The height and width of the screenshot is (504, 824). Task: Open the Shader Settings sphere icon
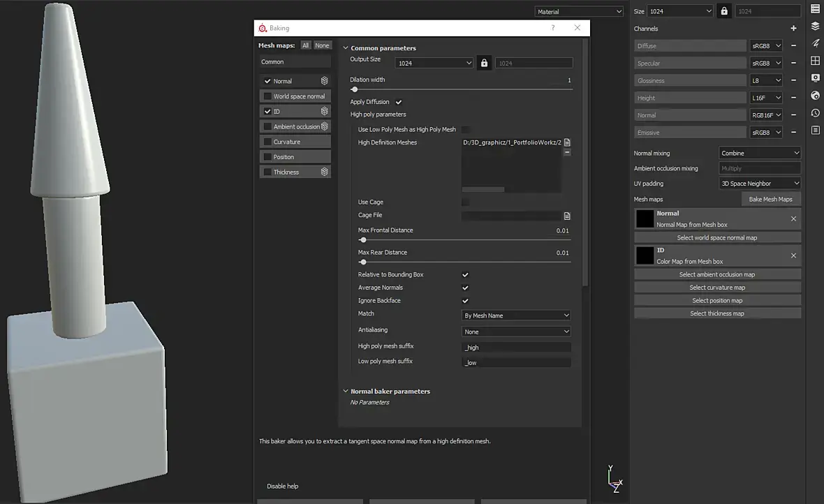(815, 96)
